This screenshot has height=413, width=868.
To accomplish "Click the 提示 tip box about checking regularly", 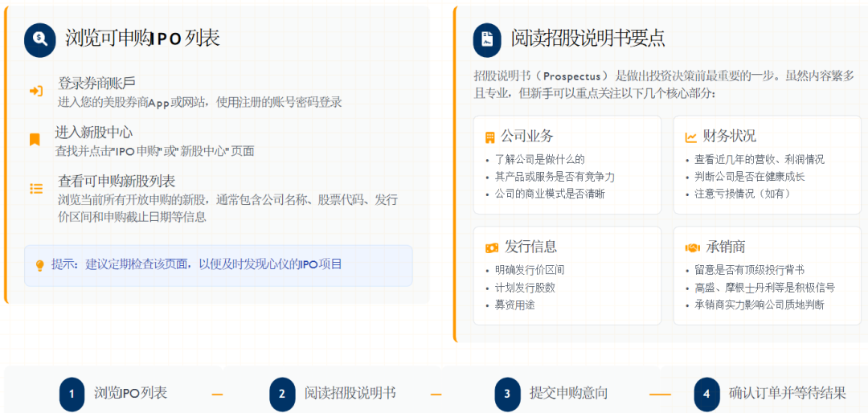I will point(218,266).
